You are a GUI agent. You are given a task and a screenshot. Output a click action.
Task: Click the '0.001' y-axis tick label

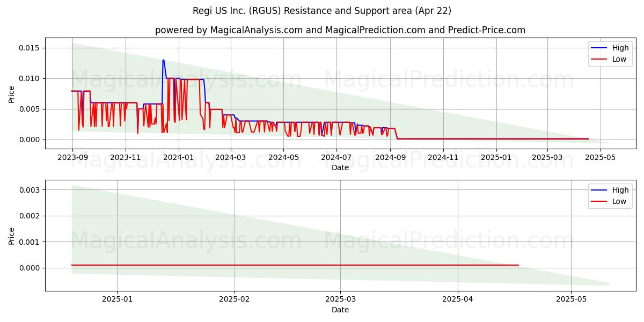pos(30,242)
